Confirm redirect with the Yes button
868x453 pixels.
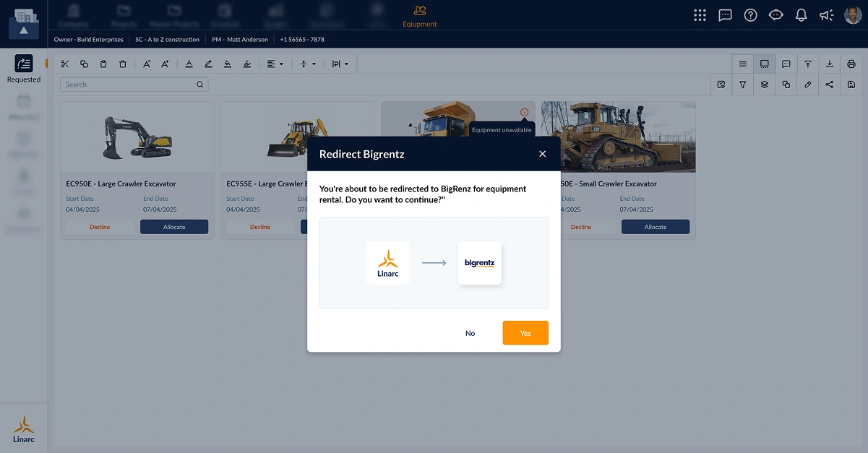[x=525, y=333]
